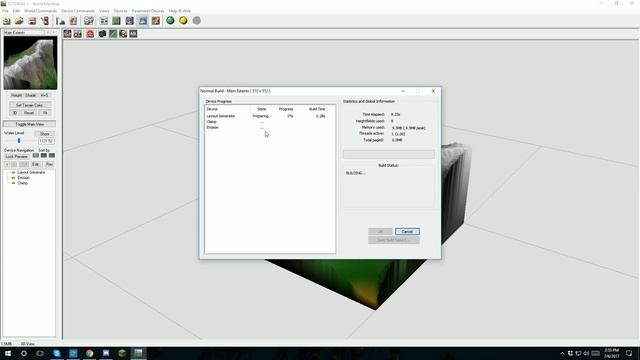Open the World Commands menu
This screenshot has height=360, width=640.
[40, 11]
